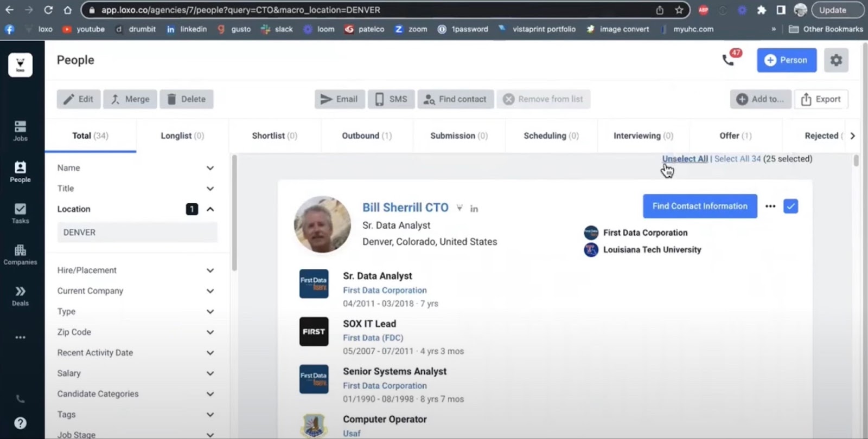Click the Merge button
This screenshot has width=868, height=439.
point(130,99)
